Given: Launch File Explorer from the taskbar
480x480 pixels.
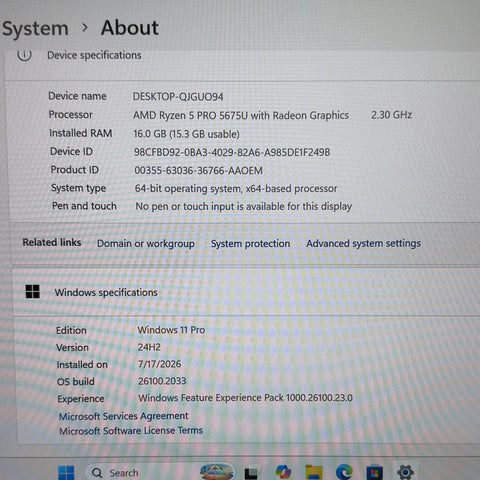Looking at the screenshot, I should [x=314, y=473].
